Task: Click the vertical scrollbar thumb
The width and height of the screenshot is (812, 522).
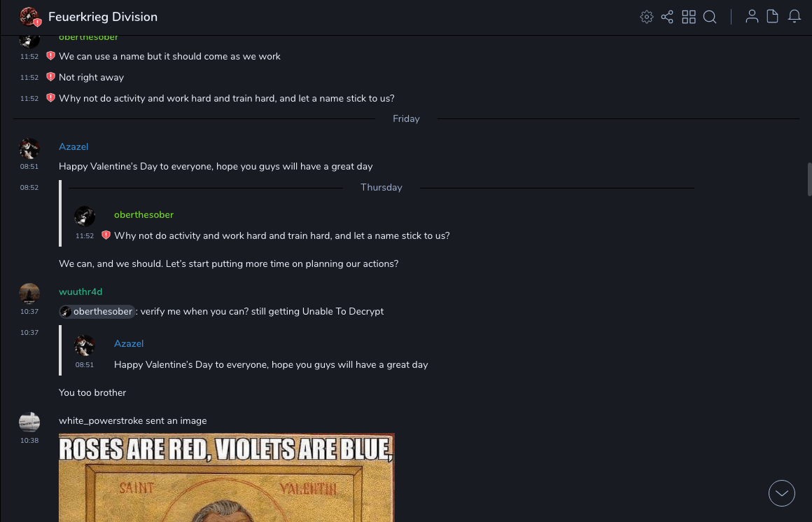Action: tap(809, 179)
